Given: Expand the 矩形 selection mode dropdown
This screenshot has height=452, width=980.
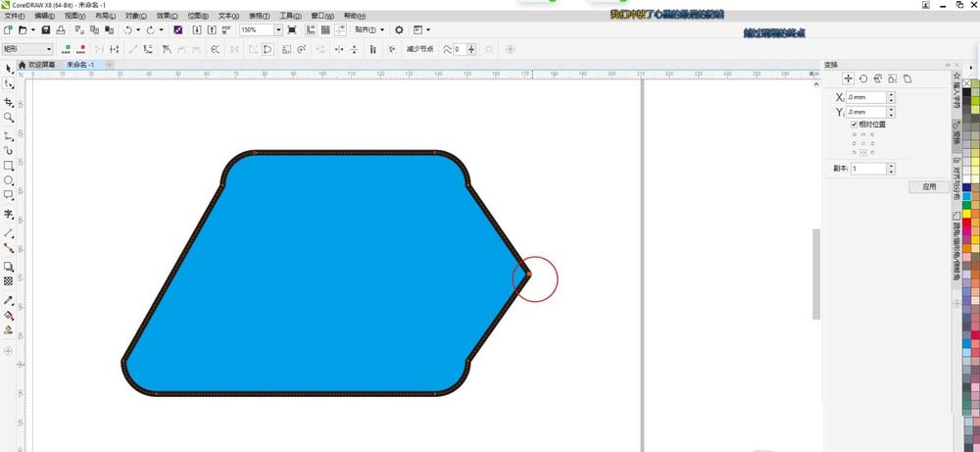Looking at the screenshot, I should [x=27, y=49].
